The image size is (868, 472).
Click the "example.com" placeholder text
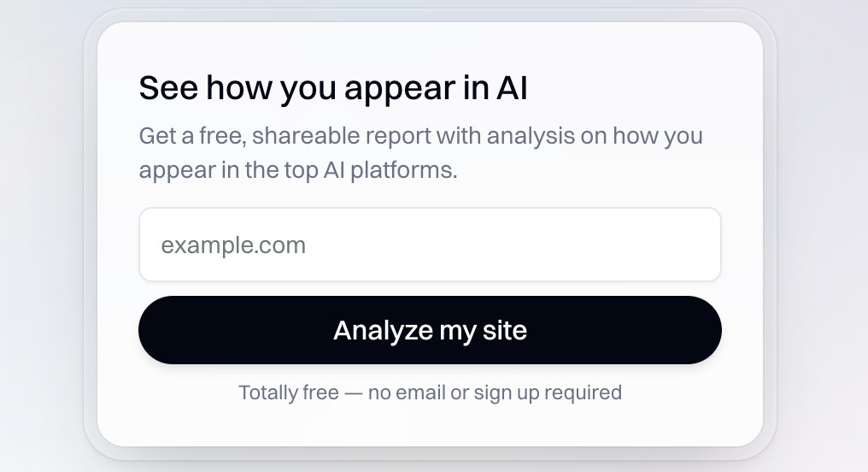pos(233,245)
